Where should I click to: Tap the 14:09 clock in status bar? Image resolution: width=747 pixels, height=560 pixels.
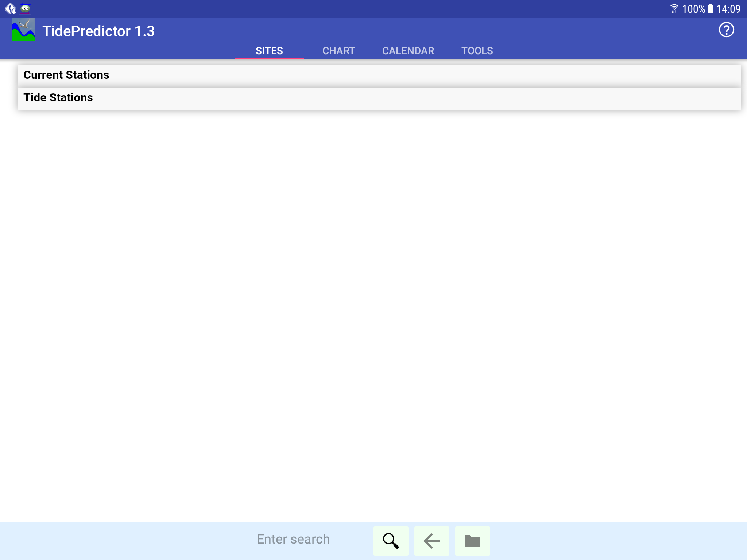click(x=728, y=9)
